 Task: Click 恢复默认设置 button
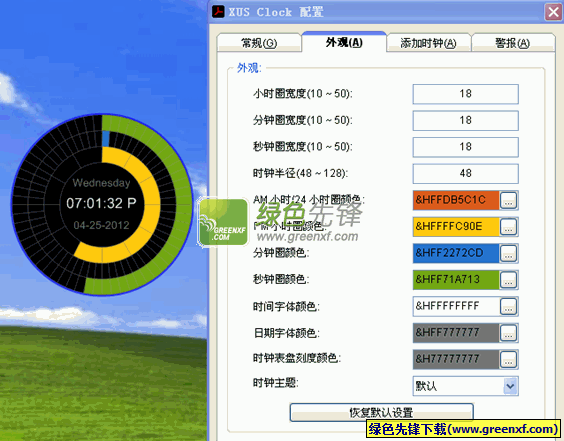pyautogui.click(x=381, y=412)
